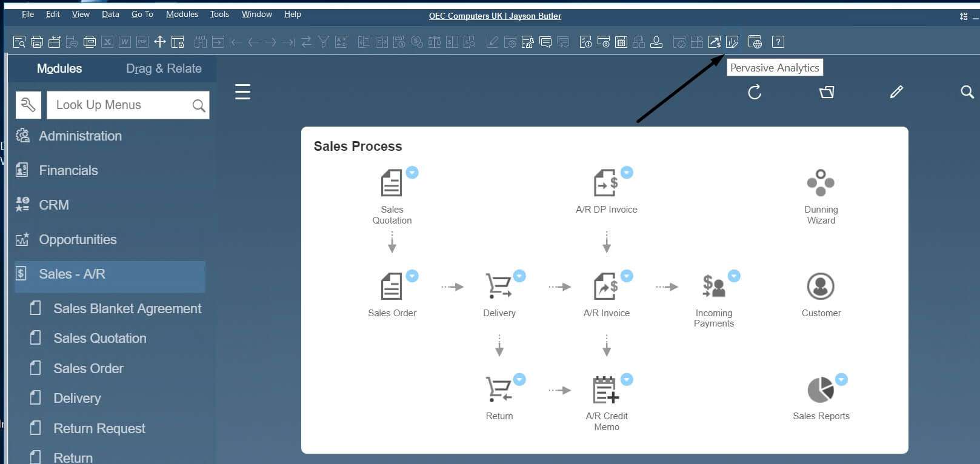The image size is (980, 464).
Task: Click the Print toolbar icon
Action: tap(37, 42)
